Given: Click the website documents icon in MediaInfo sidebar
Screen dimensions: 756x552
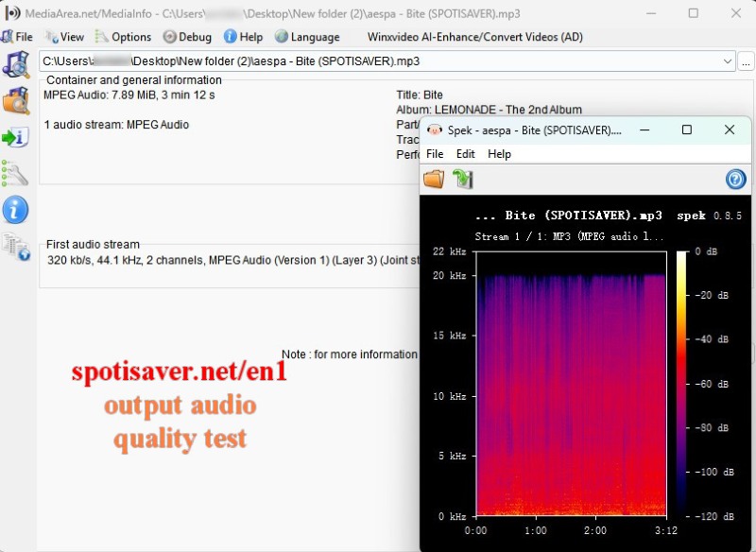Looking at the screenshot, I should pyautogui.click(x=16, y=247).
